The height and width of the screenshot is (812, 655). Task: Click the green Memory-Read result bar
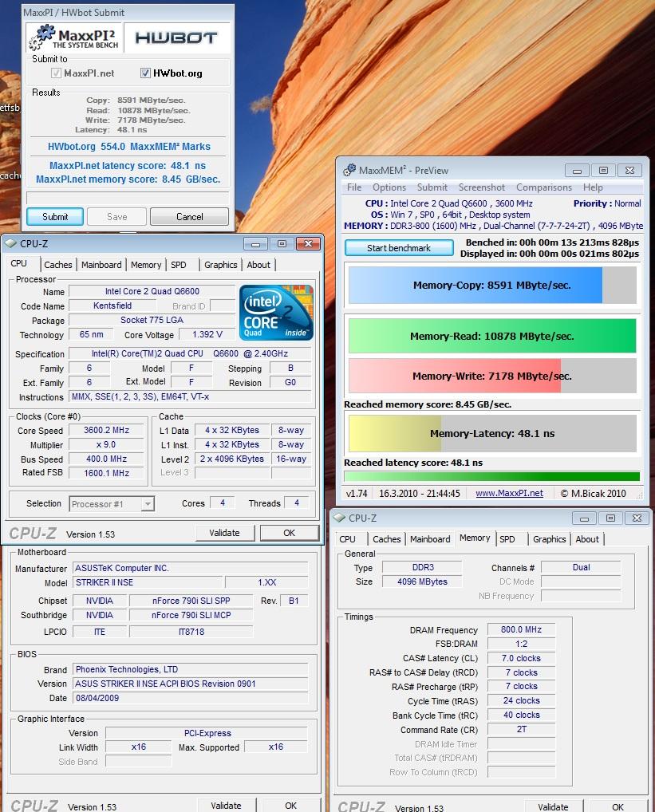492,336
